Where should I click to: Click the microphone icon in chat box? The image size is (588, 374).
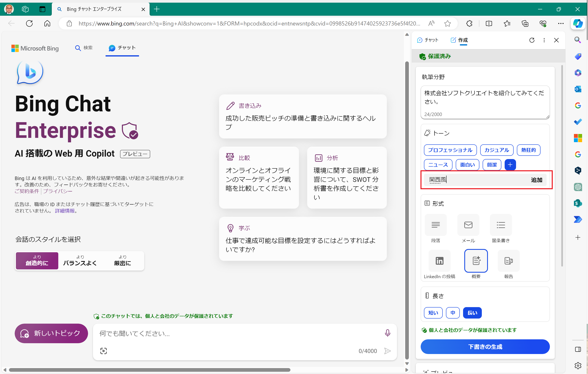pos(387,333)
